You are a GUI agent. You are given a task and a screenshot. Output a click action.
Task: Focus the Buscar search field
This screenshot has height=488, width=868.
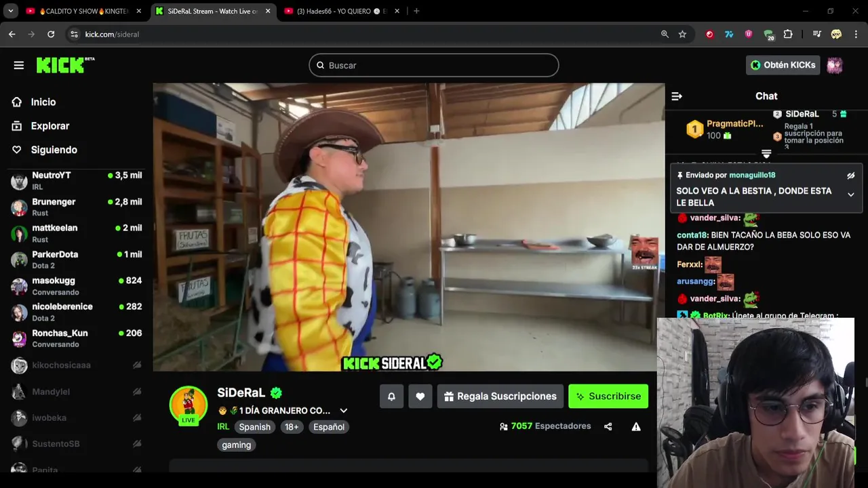434,65
